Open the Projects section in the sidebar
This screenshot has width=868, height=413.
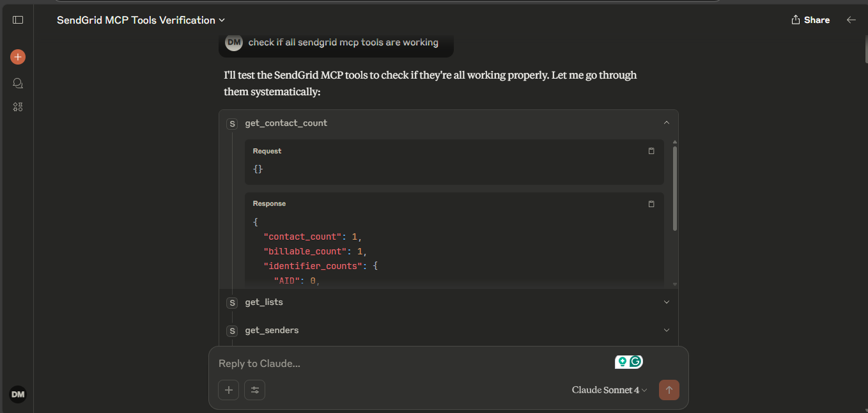click(x=17, y=107)
